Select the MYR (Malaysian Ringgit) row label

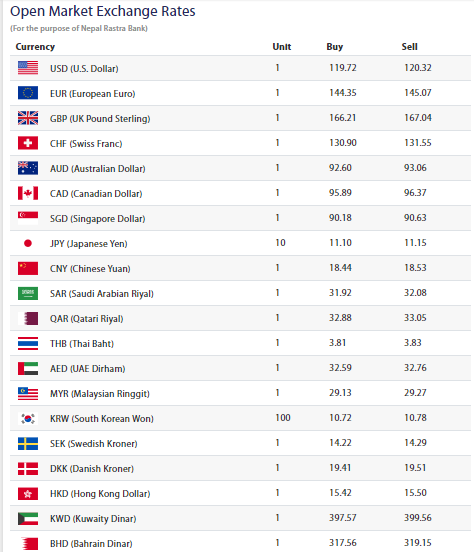coord(100,394)
